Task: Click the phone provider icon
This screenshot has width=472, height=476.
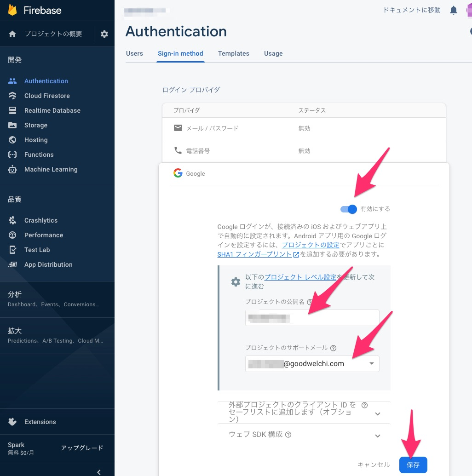Action: (178, 150)
